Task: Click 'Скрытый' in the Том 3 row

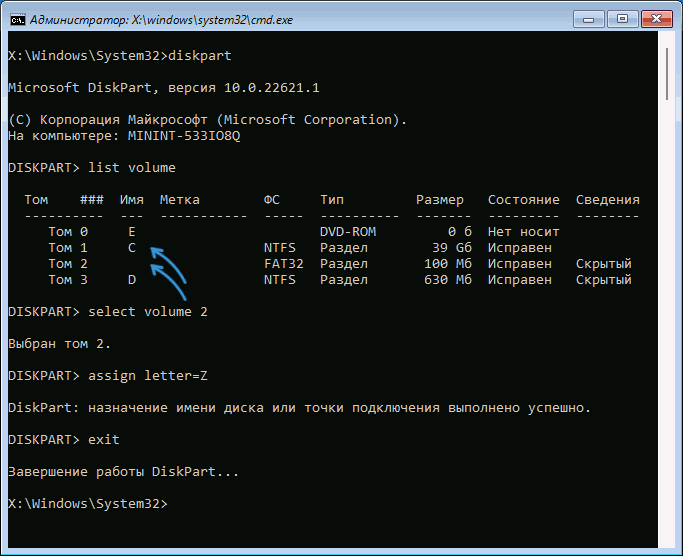Action: point(604,280)
